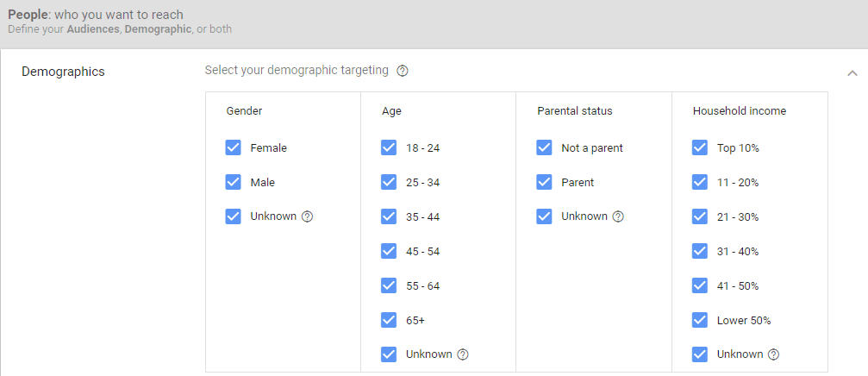Toggle the 35 - 44 age checkbox

coord(389,216)
